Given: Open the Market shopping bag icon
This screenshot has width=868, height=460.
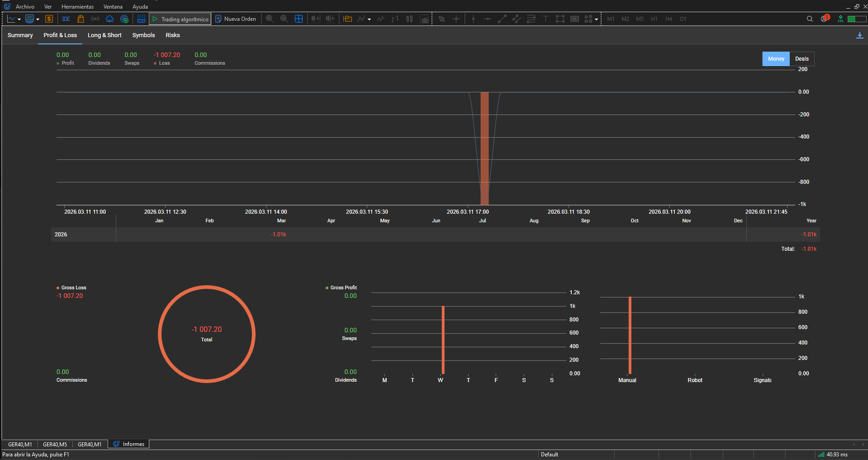Looking at the screenshot, I should coord(81,19).
